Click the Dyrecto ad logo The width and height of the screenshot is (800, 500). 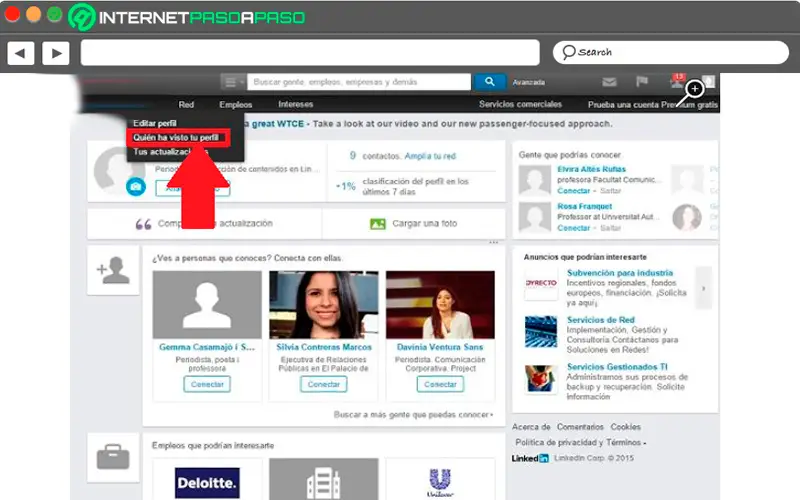click(x=541, y=283)
